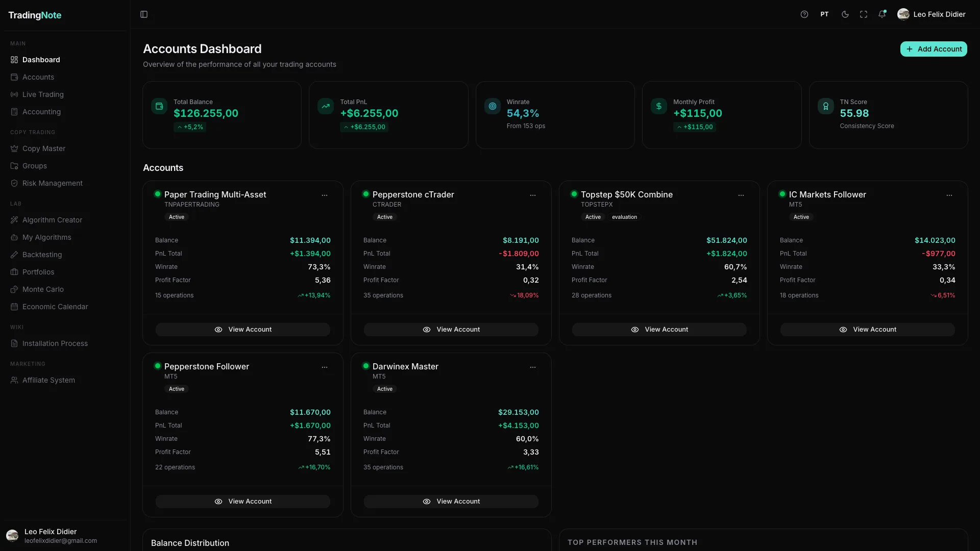The height and width of the screenshot is (551, 980).
Task: Click the +5,2% balance change badge
Action: point(190,127)
